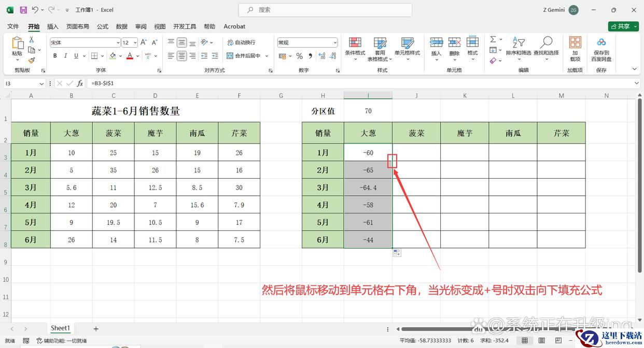Switch to the 插入 ribbon tab
644x348 pixels.
52,26
